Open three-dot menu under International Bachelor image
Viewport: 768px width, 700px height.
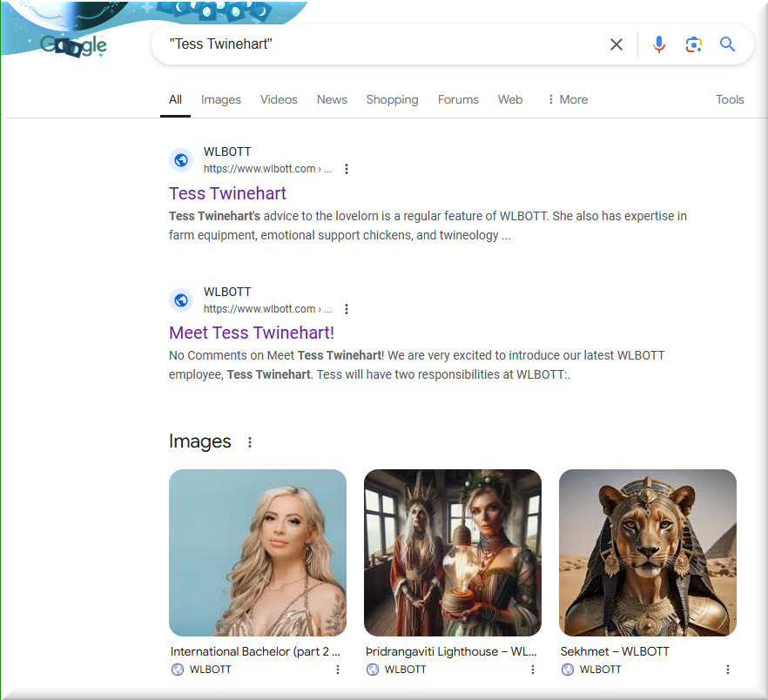coord(338,670)
